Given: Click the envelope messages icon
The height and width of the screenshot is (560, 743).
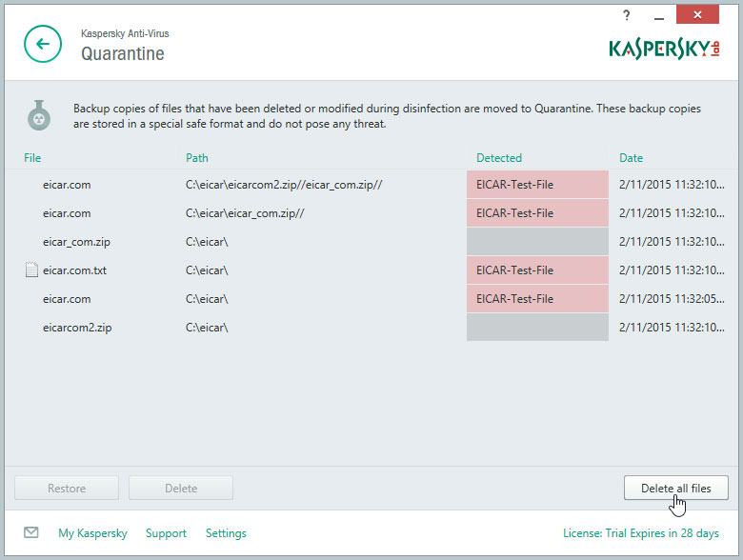Looking at the screenshot, I should tap(31, 533).
